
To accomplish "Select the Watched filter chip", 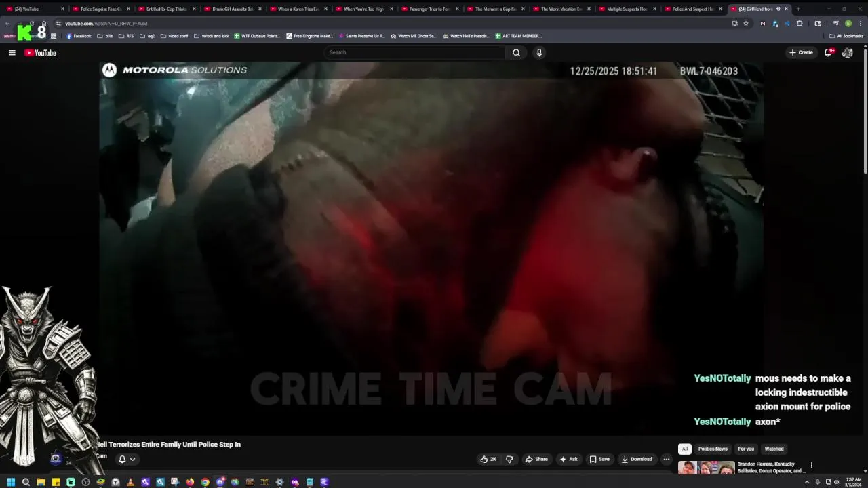I will tap(774, 449).
